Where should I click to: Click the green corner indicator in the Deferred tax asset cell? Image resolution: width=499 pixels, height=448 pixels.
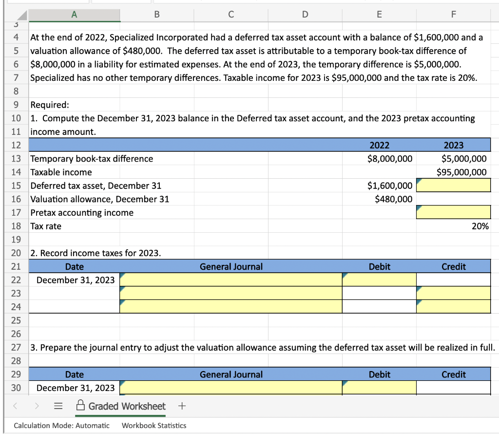(420, 181)
